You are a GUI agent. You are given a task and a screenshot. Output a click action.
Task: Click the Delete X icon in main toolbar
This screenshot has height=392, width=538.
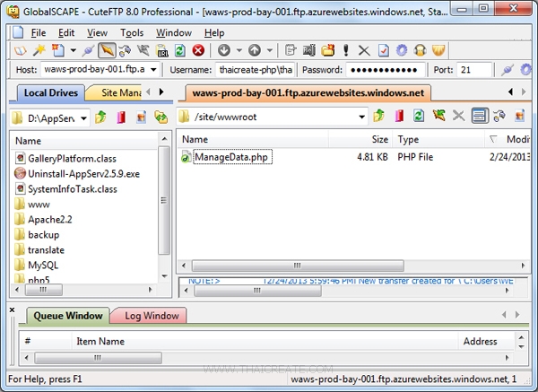(x=364, y=51)
